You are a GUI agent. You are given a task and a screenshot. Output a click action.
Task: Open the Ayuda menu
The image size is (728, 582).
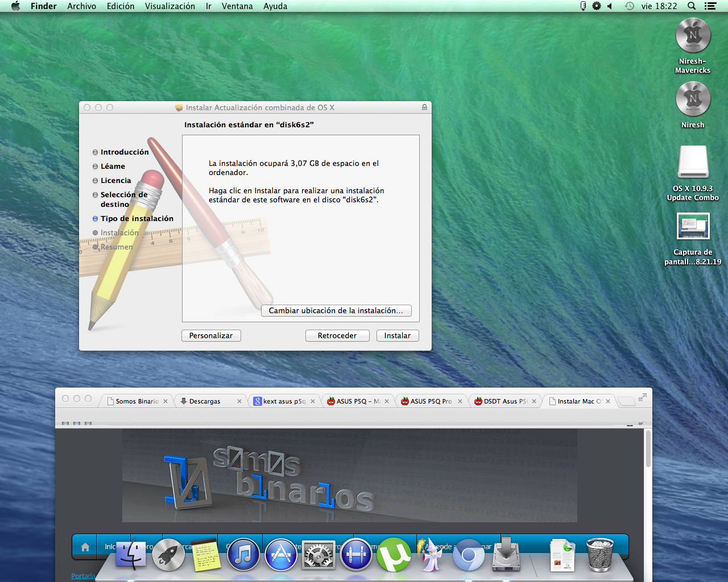tap(275, 6)
